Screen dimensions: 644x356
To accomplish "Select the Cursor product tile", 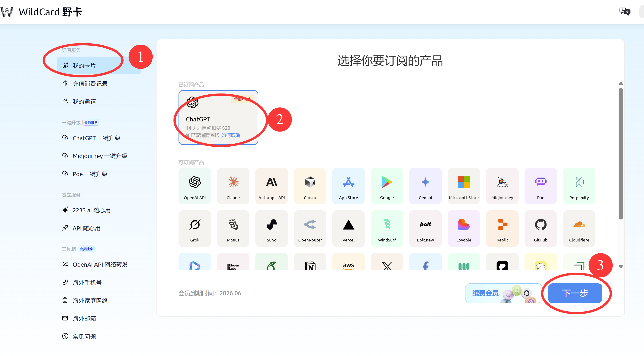I will [x=310, y=186].
